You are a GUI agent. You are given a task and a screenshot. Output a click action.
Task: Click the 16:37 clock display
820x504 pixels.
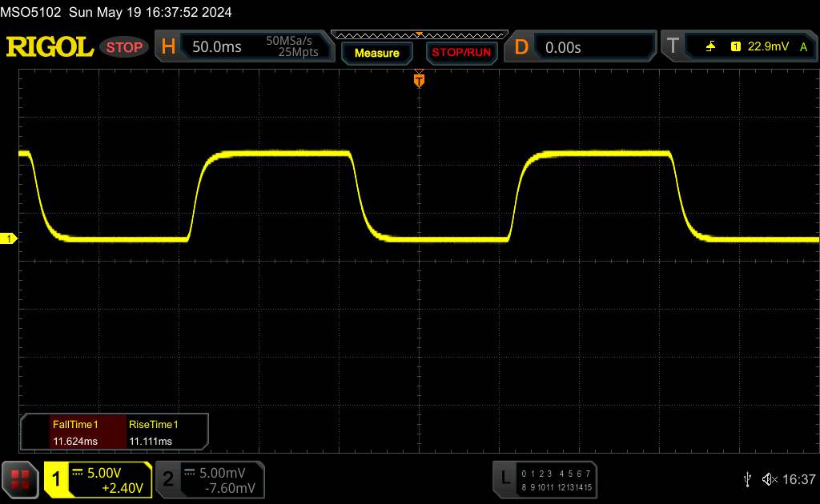coord(798,479)
